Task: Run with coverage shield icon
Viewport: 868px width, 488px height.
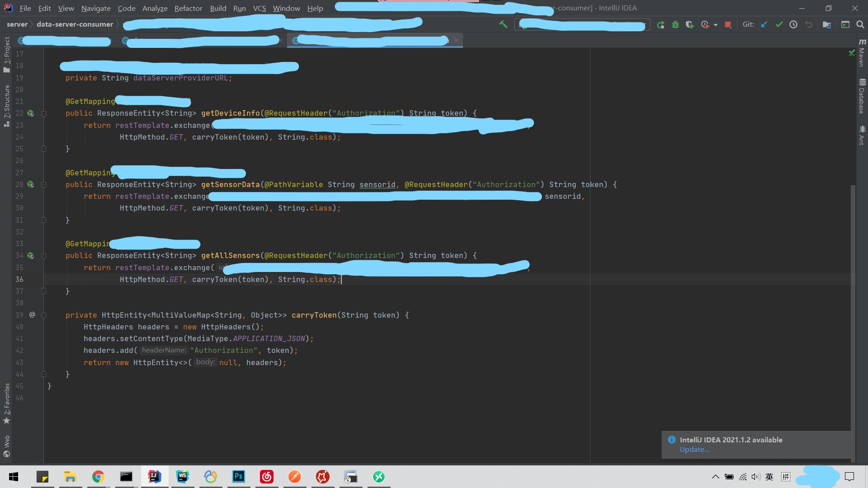Action: click(x=689, y=25)
